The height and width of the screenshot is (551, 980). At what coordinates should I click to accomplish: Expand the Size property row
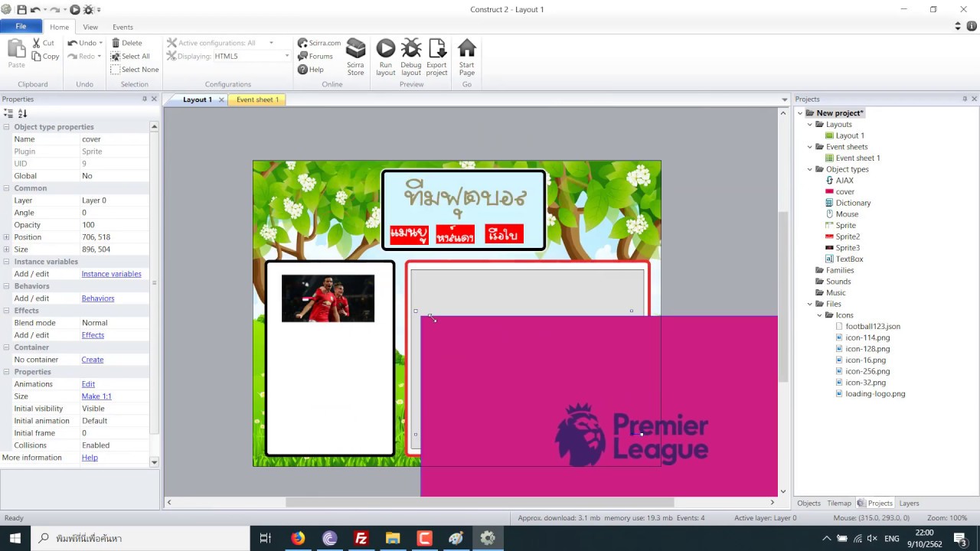pos(6,249)
